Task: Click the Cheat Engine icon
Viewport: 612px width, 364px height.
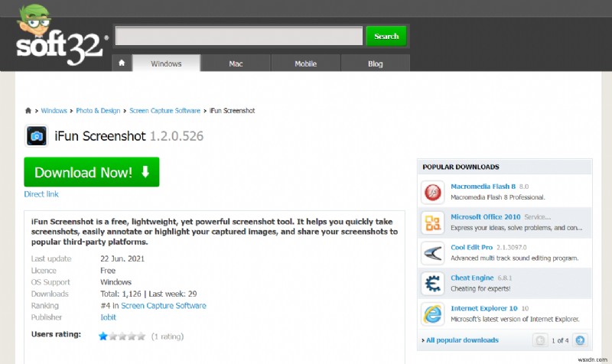Action: [432, 284]
